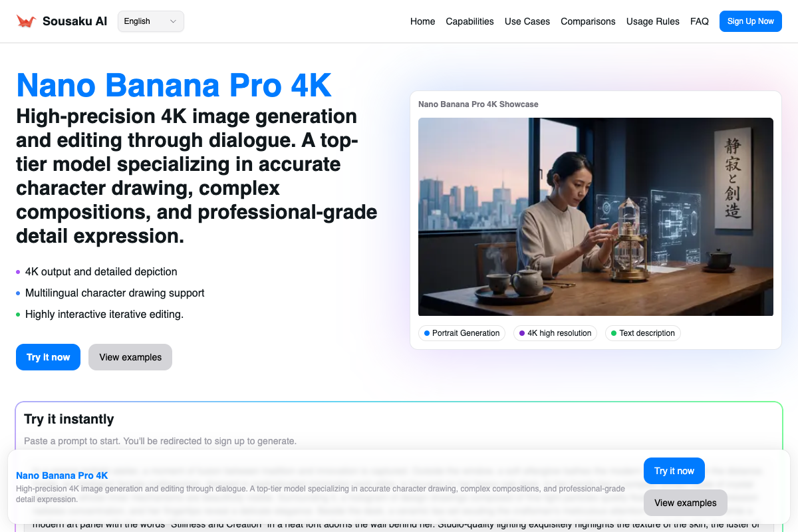Click the Nano Banana Pro 4K banner title
This screenshot has height=532, width=798.
pos(62,475)
